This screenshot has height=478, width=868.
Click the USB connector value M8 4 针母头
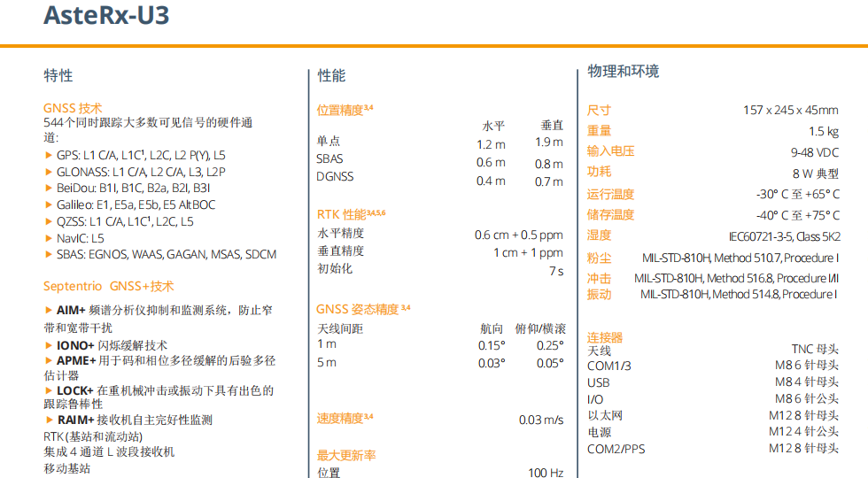[807, 382]
